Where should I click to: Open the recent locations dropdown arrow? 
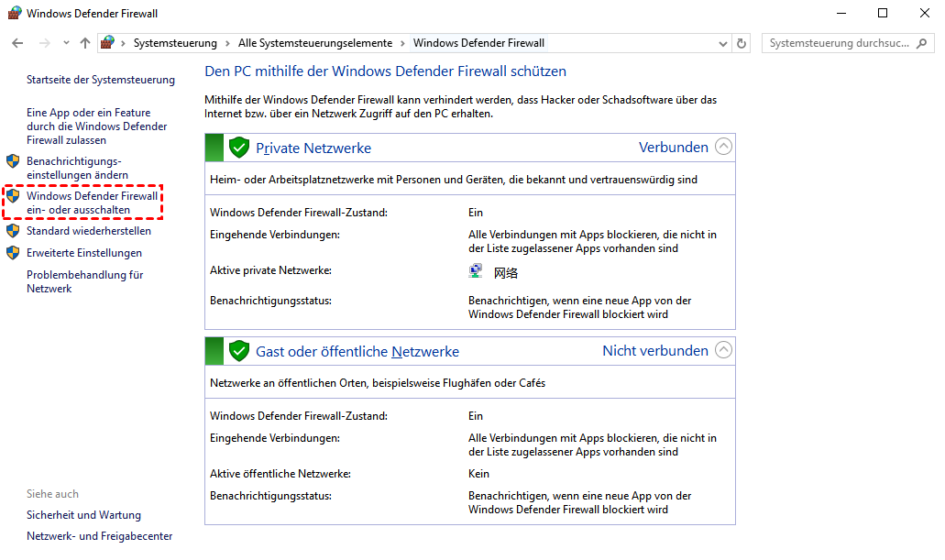point(66,43)
